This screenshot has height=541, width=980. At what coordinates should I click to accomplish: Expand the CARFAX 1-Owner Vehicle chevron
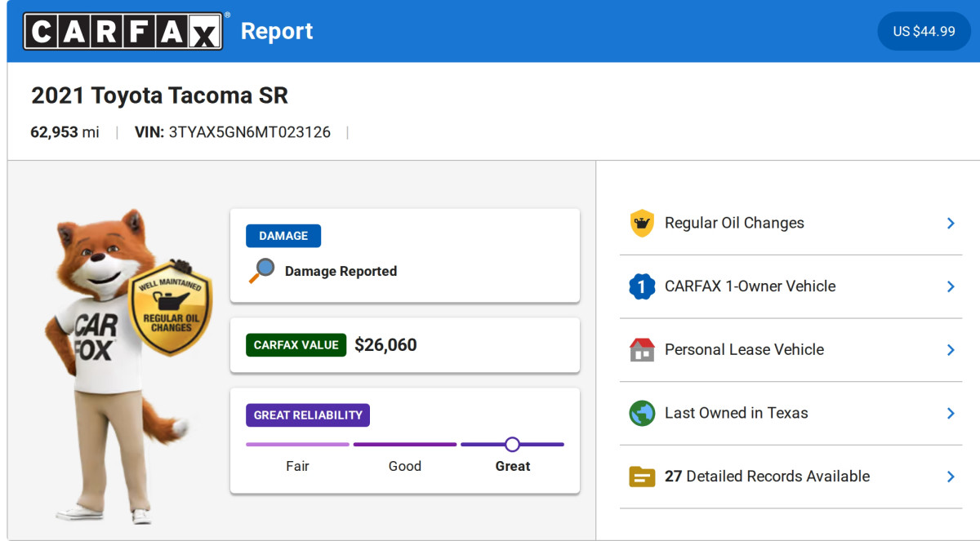coord(951,286)
